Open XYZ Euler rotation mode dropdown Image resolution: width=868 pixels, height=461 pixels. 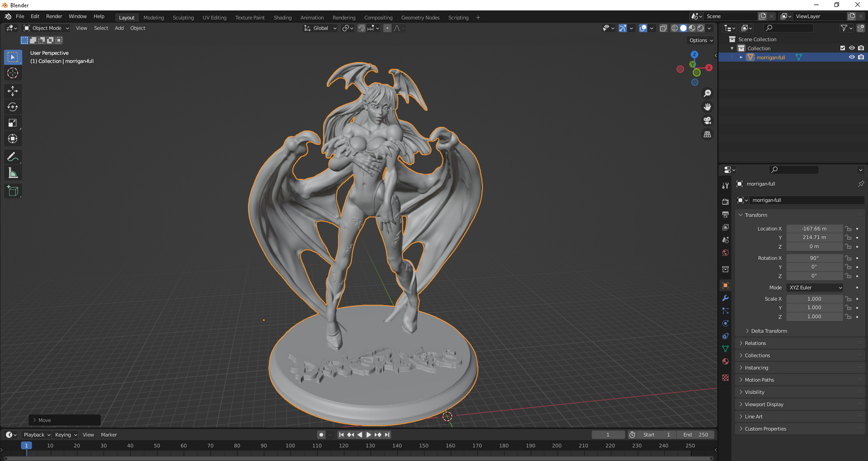click(x=815, y=288)
